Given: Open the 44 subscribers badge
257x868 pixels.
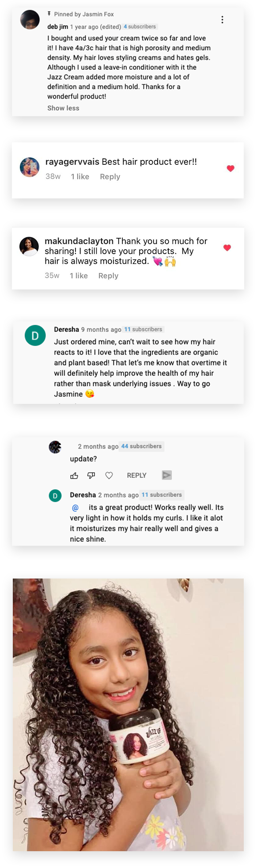Looking at the screenshot, I should point(141,446).
